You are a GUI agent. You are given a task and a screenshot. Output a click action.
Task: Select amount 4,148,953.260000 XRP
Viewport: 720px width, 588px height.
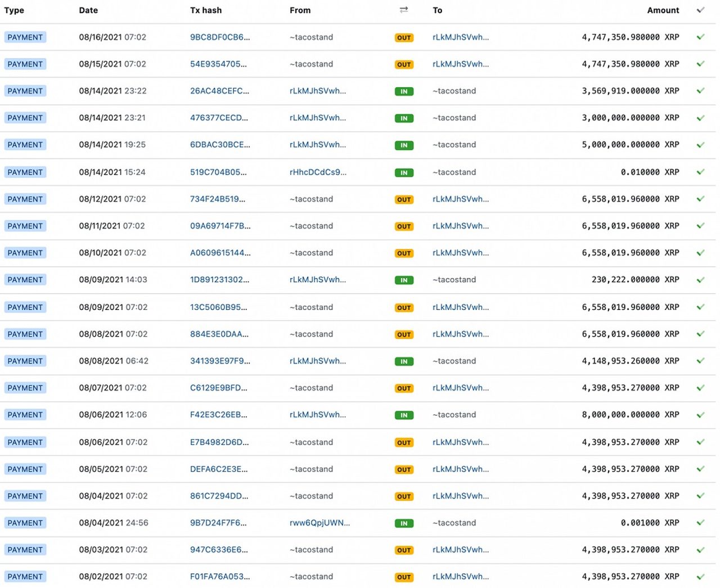631,361
